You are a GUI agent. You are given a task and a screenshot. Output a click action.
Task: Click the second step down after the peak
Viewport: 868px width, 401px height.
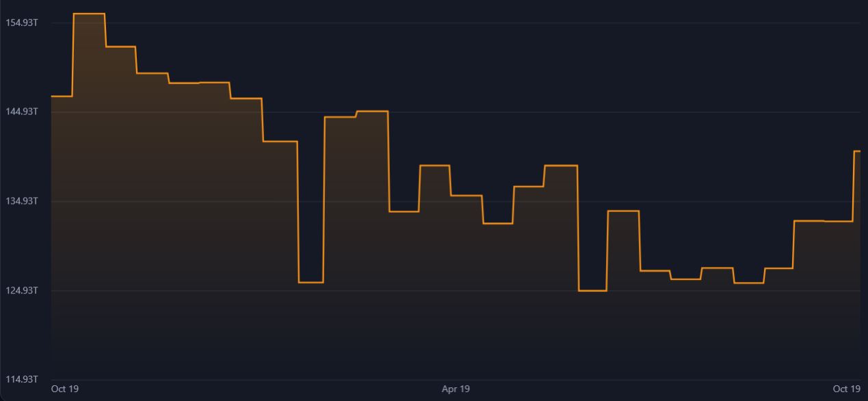pyautogui.click(x=153, y=73)
